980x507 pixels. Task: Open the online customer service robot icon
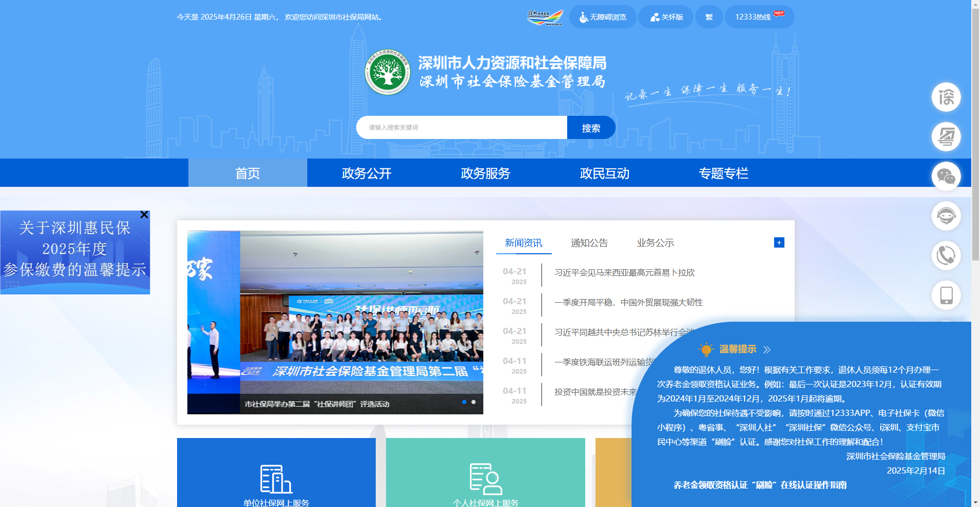946,216
